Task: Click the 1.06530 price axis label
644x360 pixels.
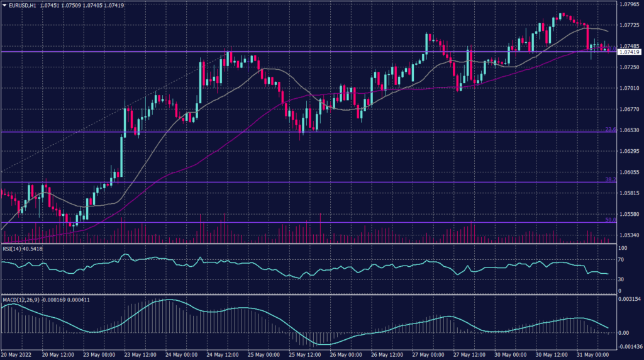Action: [x=629, y=130]
